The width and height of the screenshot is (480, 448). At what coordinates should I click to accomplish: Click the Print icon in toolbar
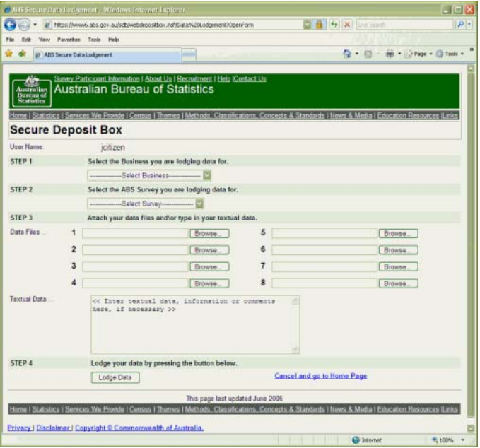tap(390, 54)
